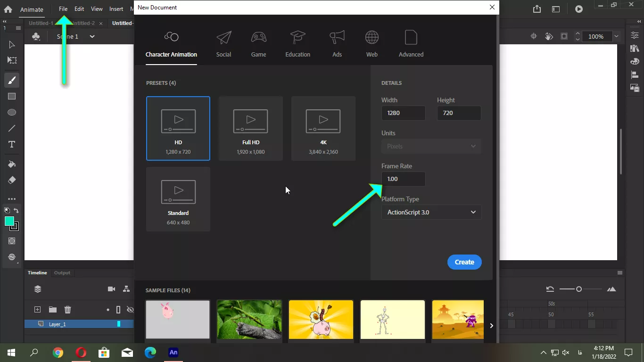The width and height of the screenshot is (644, 362).
Task: Open the Edit menu
Action: (x=79, y=9)
